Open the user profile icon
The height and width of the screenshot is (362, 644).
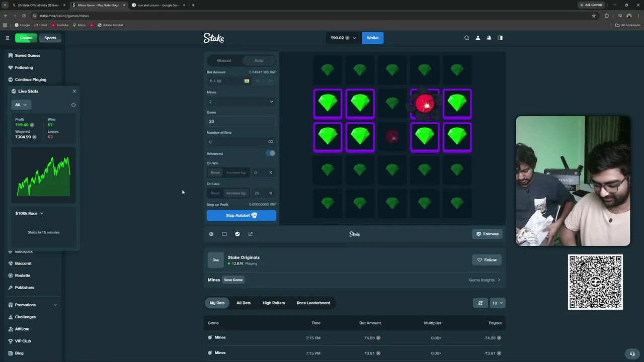point(478,38)
